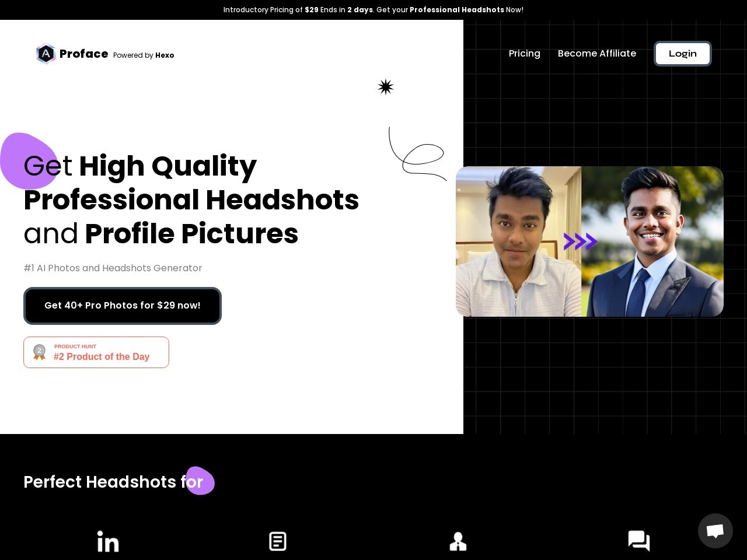747x560 pixels.
Task: Click the Product Hunt medal badge icon
Action: click(39, 352)
